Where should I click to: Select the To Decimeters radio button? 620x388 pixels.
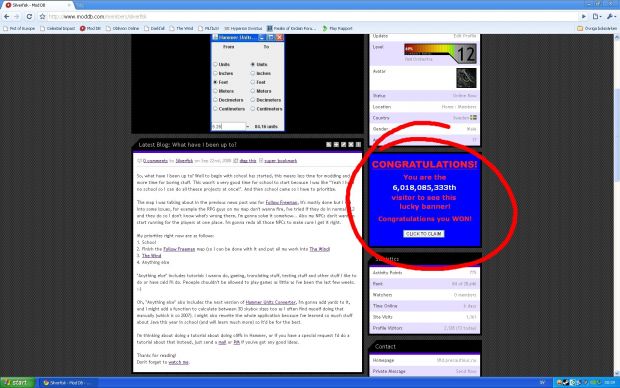[253, 100]
